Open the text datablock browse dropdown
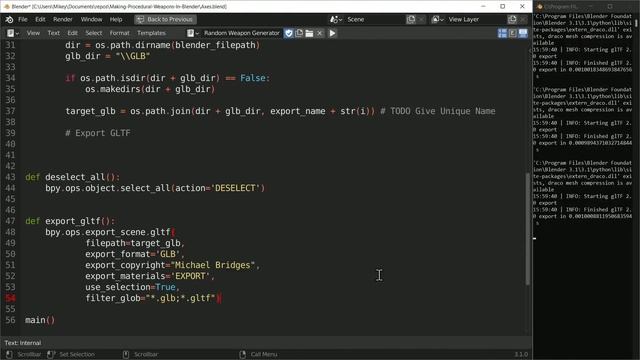This screenshot has width=640, height=360. [x=193, y=33]
